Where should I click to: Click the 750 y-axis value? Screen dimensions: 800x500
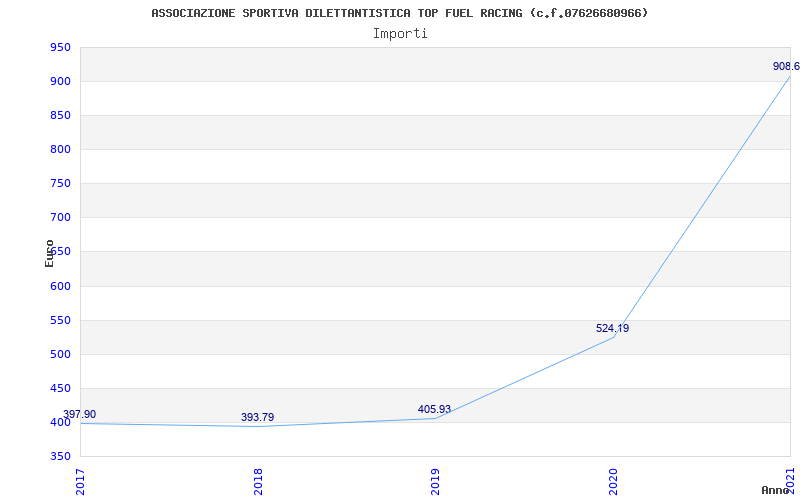tap(60, 184)
